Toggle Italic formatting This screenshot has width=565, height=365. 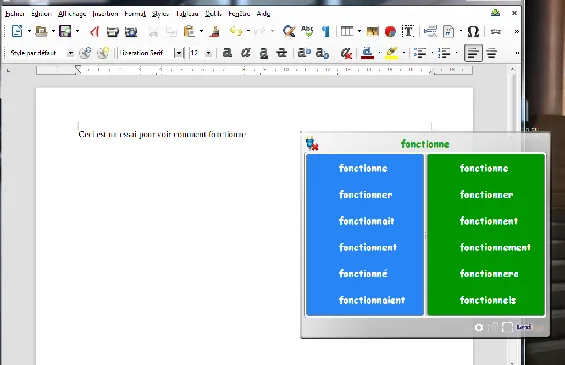(x=246, y=53)
